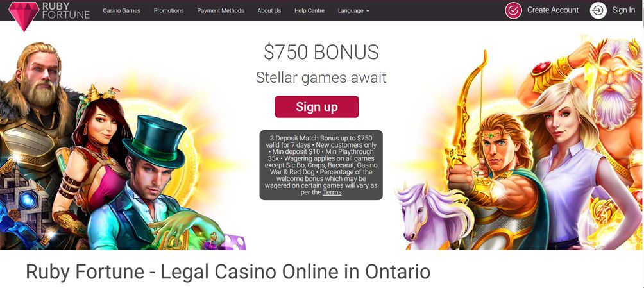This screenshot has width=644, height=288.
Task: Click the Sign In text link
Action: pyautogui.click(x=623, y=10)
